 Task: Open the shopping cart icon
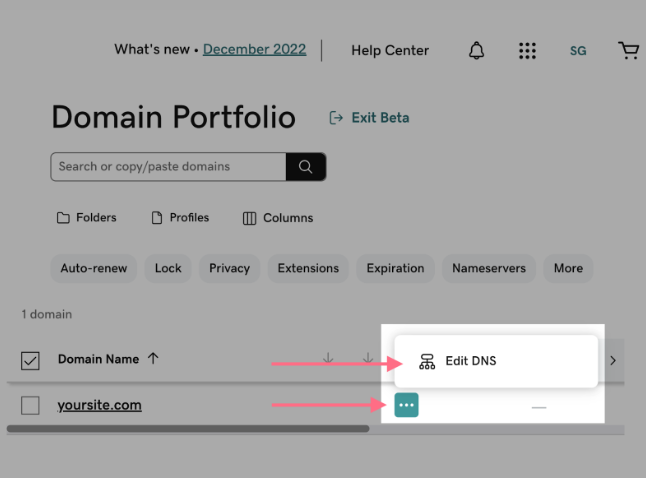(628, 50)
